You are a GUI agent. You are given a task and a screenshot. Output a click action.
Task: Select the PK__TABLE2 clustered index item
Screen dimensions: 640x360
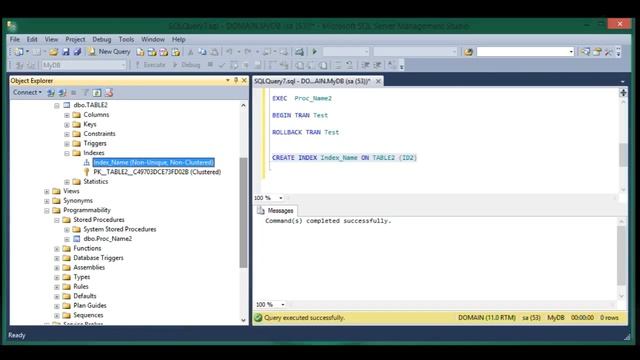click(157, 172)
